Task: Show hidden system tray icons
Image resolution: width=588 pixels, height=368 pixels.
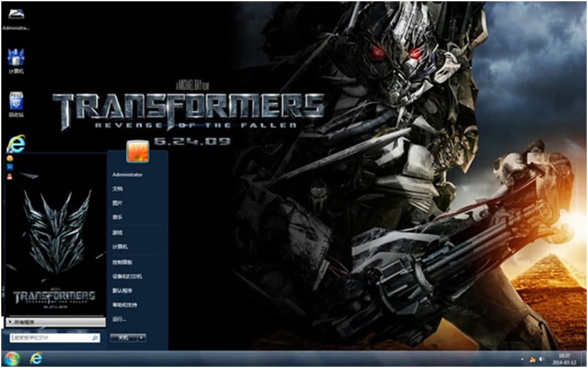Action: 522,359
